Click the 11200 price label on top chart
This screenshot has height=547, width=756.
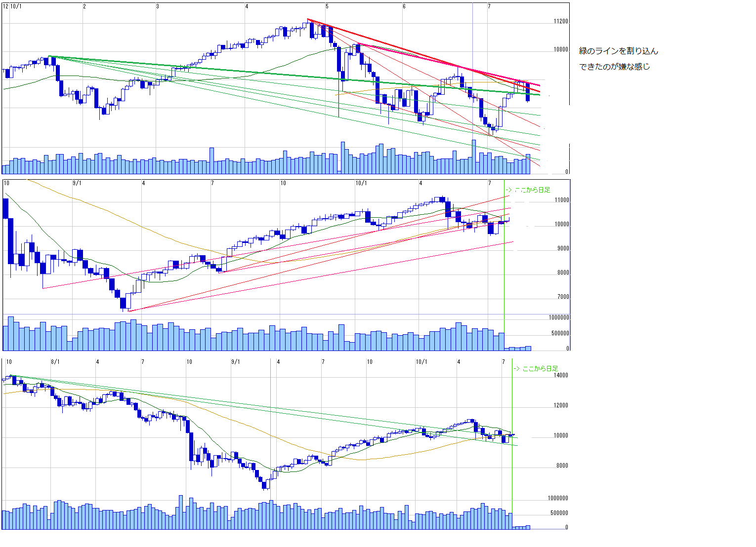[561, 22]
